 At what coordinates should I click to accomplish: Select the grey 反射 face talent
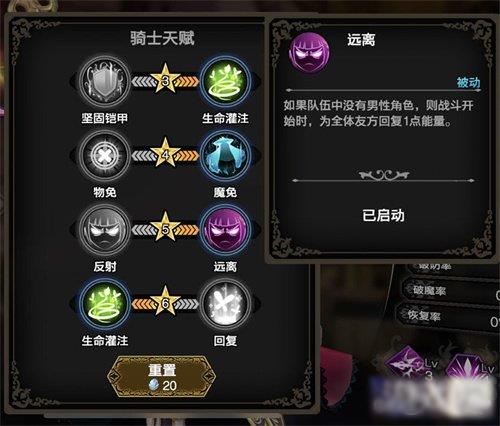pos(105,230)
